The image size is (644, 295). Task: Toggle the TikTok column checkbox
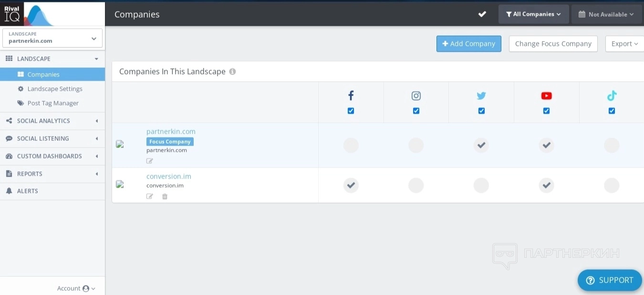click(x=612, y=111)
